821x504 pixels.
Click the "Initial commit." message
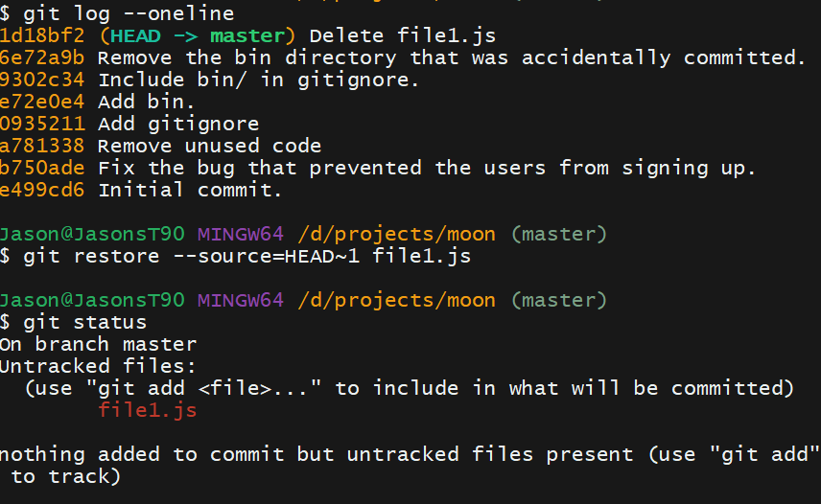pos(190,190)
